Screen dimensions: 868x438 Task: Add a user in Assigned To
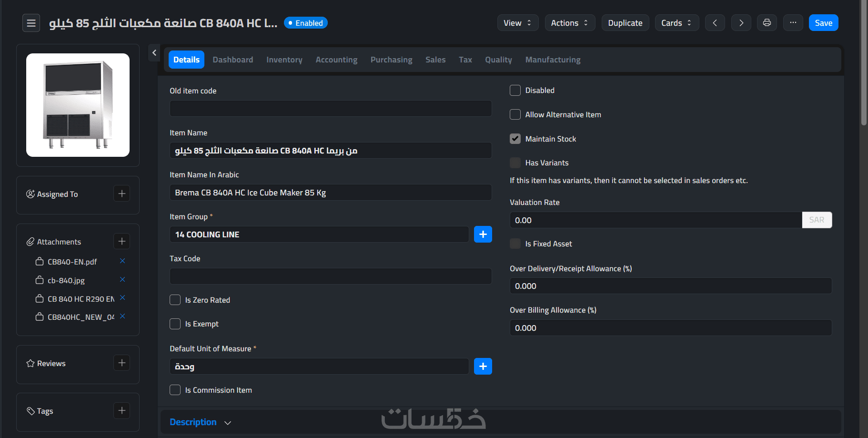pyautogui.click(x=122, y=194)
